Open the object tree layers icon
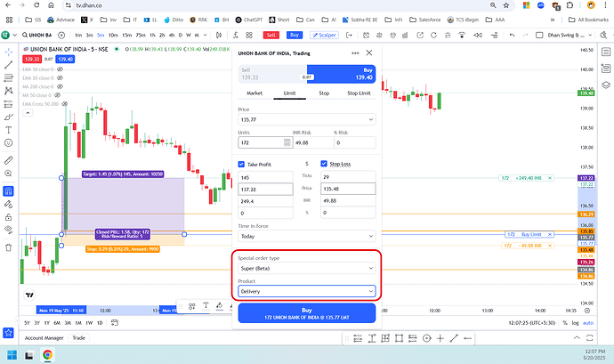Screen dimensions: 614x364 606,85
